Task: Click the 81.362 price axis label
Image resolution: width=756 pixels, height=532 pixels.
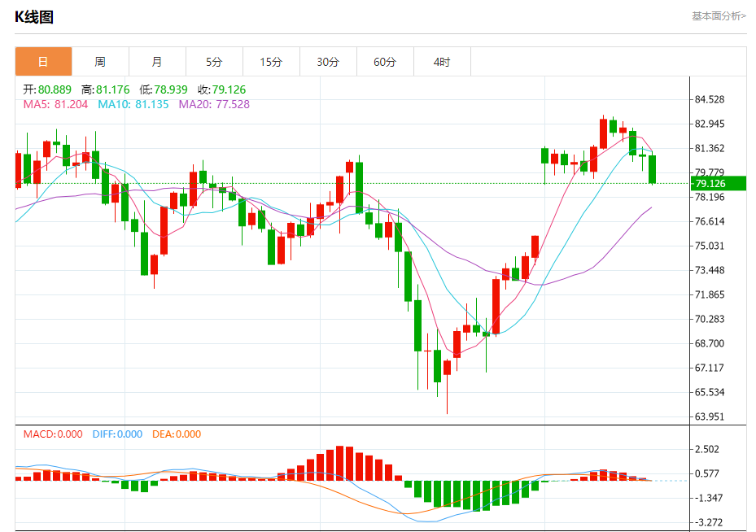Action: pyautogui.click(x=710, y=148)
